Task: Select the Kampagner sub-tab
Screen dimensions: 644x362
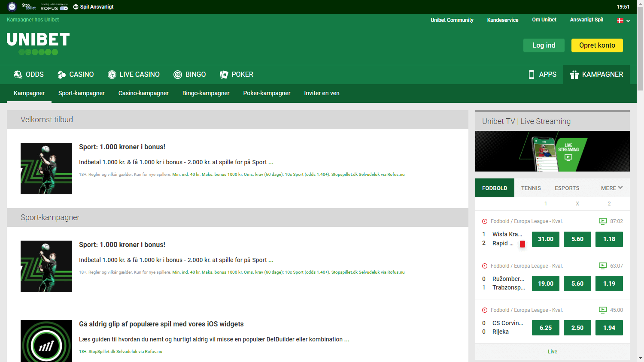Action: 29,93
